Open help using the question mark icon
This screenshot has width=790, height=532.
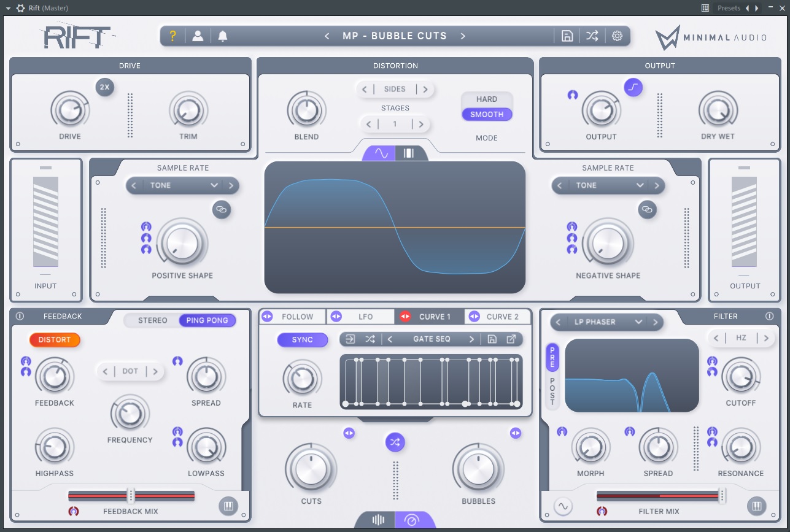(x=172, y=36)
